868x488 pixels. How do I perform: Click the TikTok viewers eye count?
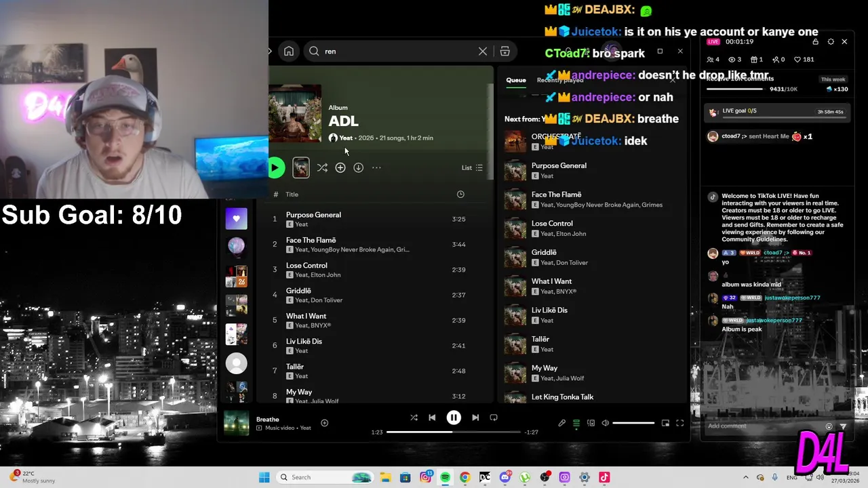click(735, 60)
